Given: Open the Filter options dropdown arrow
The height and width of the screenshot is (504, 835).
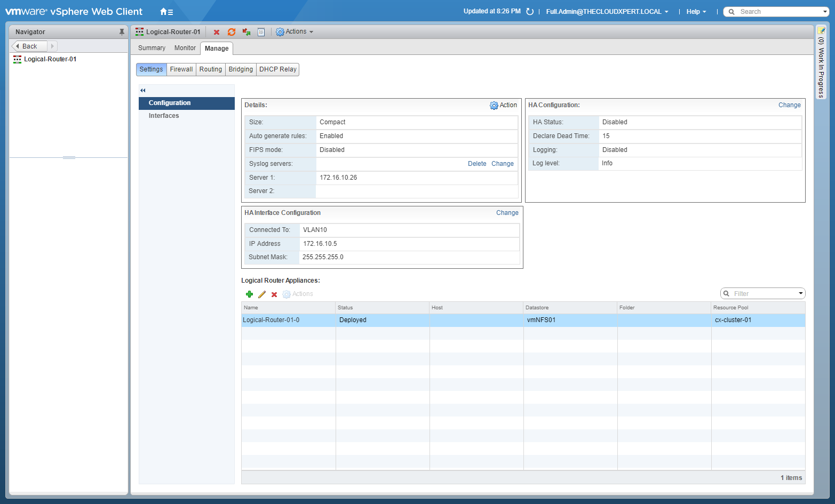Looking at the screenshot, I should [800, 293].
